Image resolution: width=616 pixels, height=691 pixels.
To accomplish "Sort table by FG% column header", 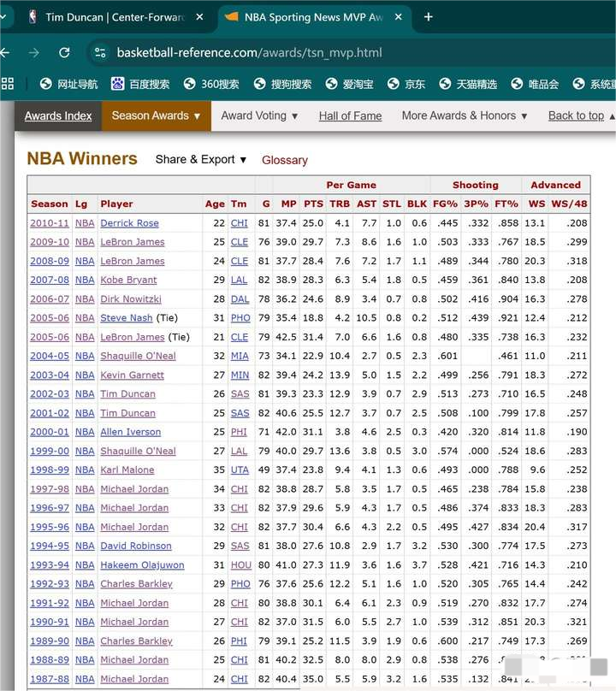I will (445, 204).
